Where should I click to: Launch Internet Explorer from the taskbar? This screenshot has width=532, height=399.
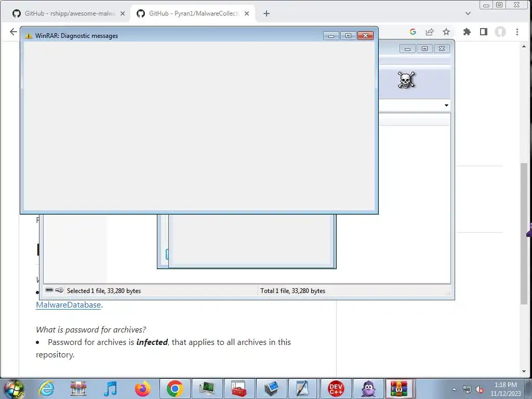tap(46, 389)
